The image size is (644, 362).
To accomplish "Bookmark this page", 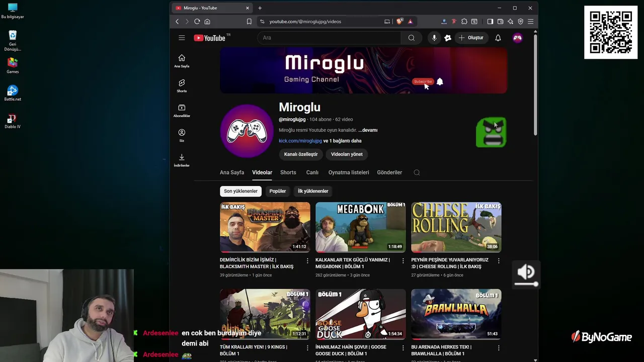I will pos(249,22).
